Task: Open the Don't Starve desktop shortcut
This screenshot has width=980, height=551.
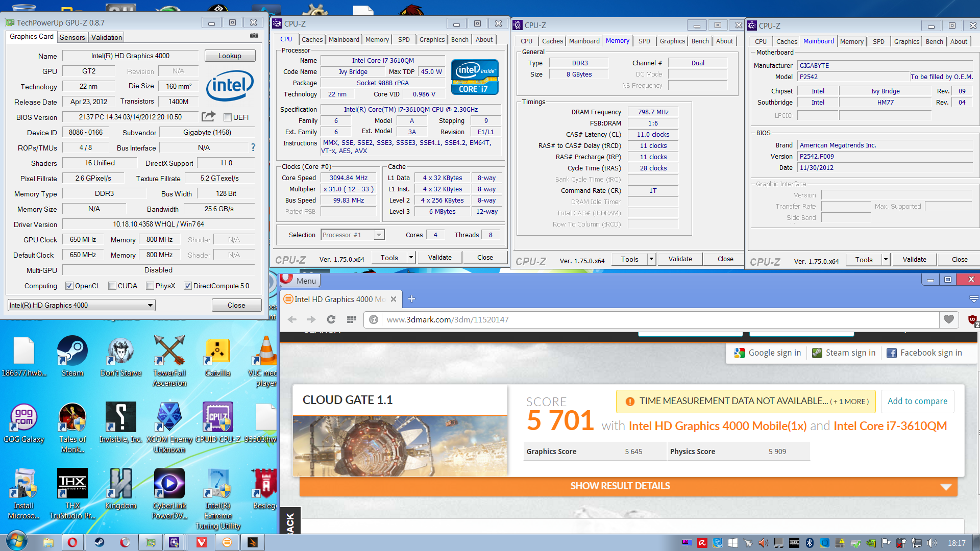Action: tap(121, 356)
